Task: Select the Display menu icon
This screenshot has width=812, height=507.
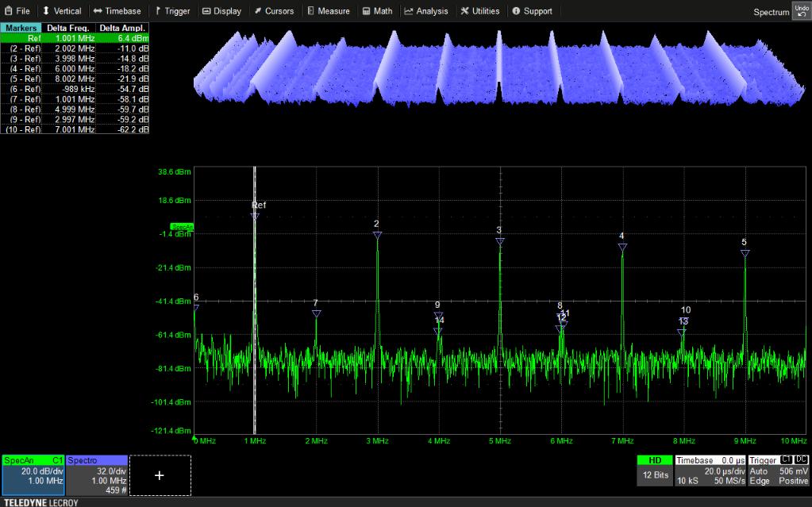Action: [209, 10]
